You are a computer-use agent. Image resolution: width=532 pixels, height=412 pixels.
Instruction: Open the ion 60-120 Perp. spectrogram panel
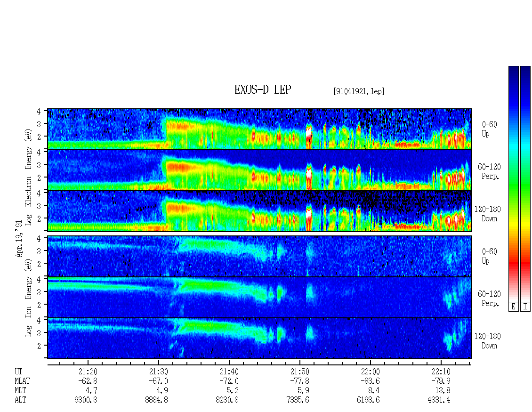[259, 297]
